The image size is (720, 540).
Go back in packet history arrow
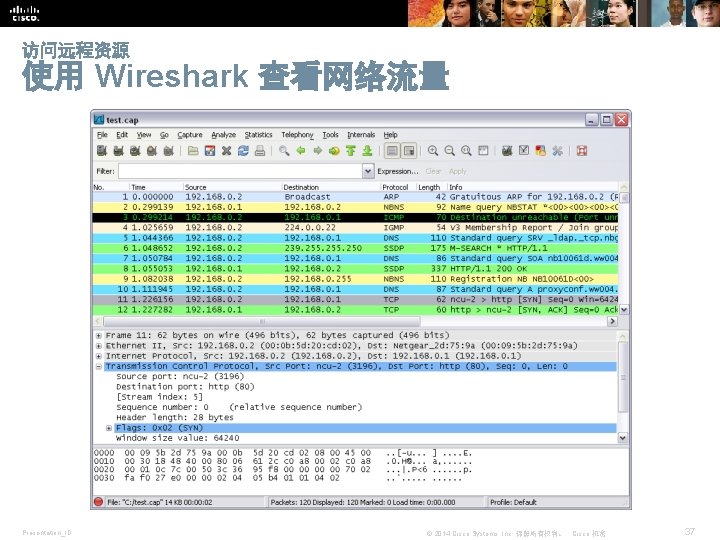click(x=301, y=151)
